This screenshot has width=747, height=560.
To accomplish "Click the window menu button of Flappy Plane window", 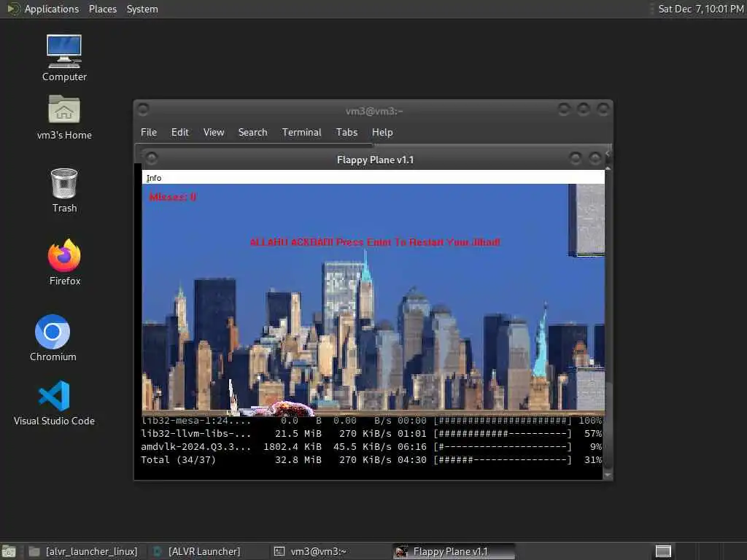I will (152, 157).
